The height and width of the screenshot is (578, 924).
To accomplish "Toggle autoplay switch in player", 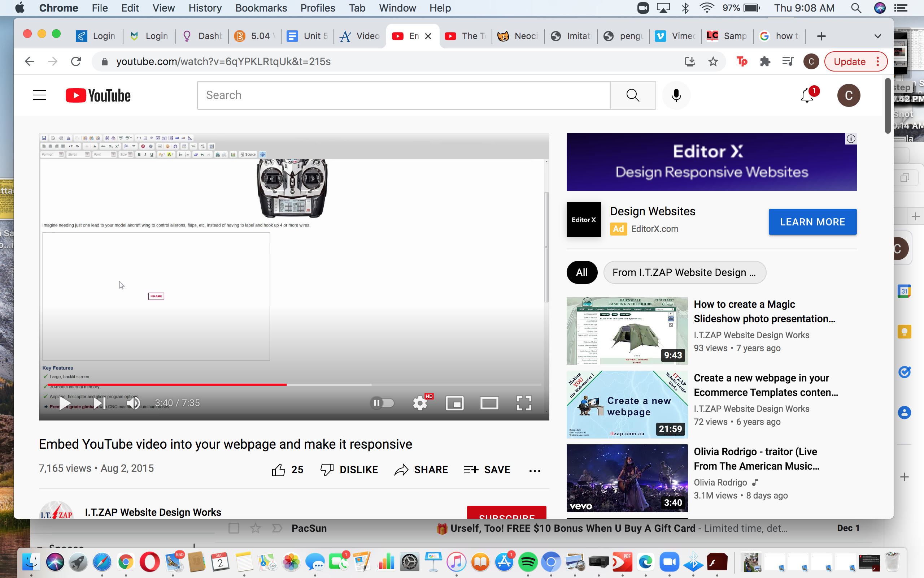I will 382,403.
